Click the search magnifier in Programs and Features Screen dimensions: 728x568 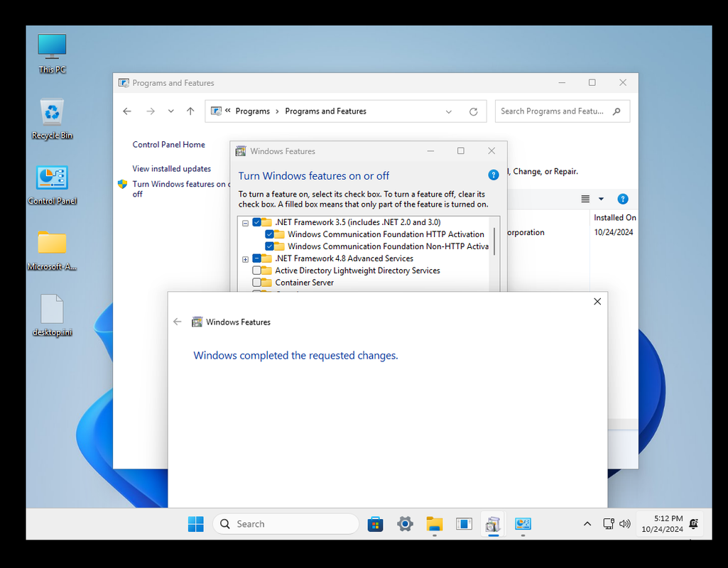tap(616, 111)
